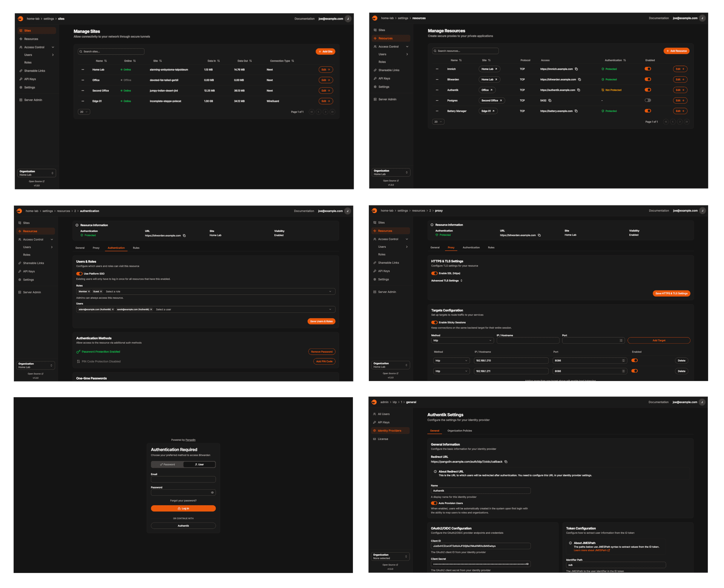This screenshot has width=724, height=588.
Task: Click the Add Resource button
Action: 676,51
